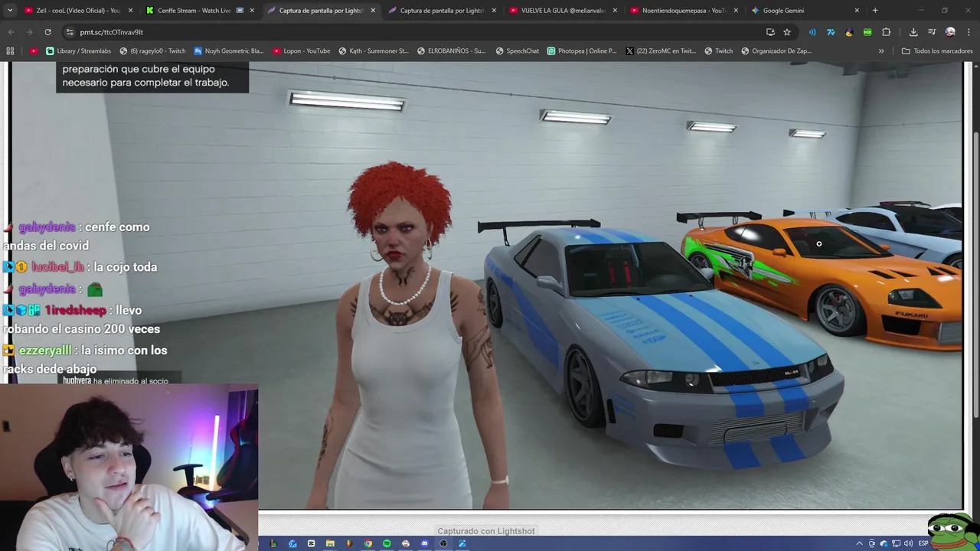Screen dimensions: 980x551
Task: View site information icon beside the URL
Action: click(70, 32)
